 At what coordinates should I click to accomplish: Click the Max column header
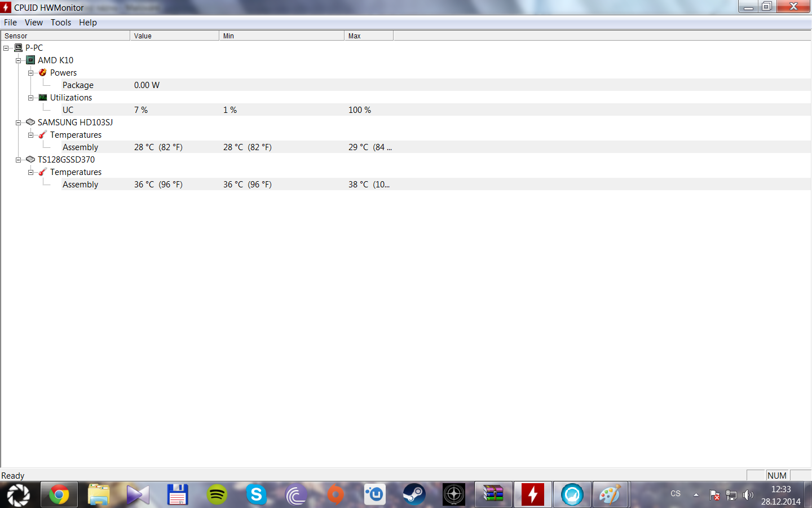pos(368,36)
